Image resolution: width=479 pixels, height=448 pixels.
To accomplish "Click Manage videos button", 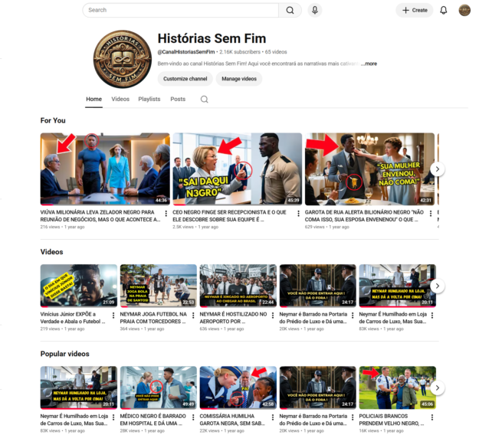I will coord(239,79).
